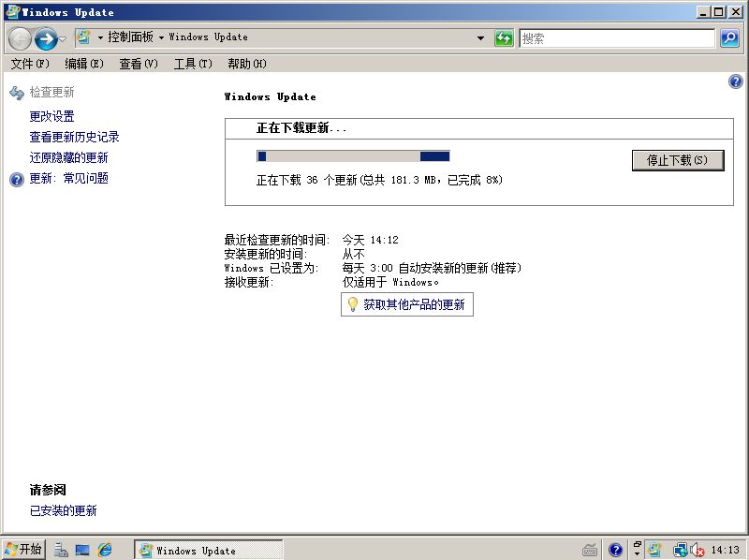Open the address bar history dropdown
This screenshot has height=560, width=749.
point(480,37)
